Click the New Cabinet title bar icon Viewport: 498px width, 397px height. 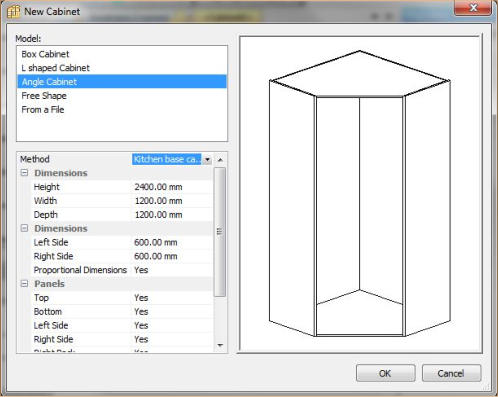click(13, 11)
